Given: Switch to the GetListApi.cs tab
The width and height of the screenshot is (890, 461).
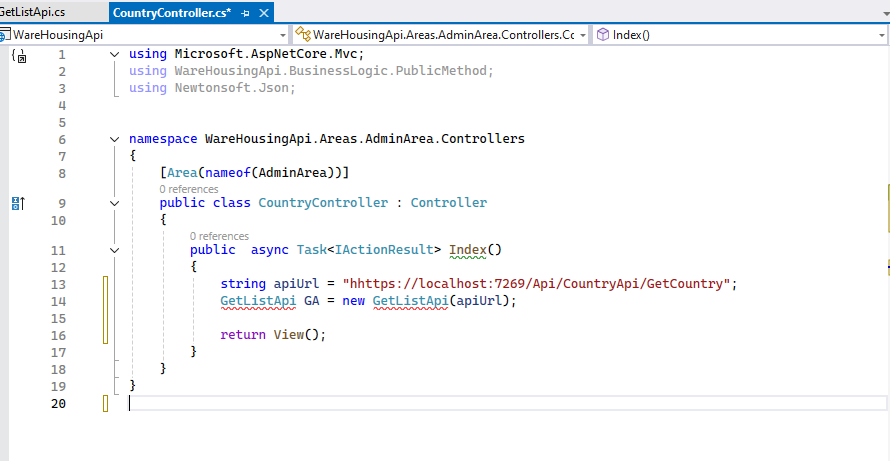Looking at the screenshot, I should click(35, 12).
